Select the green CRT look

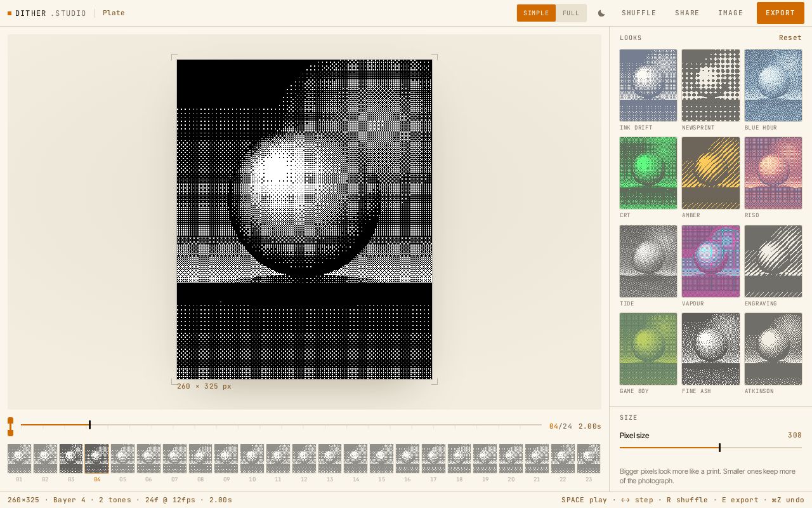(x=648, y=173)
